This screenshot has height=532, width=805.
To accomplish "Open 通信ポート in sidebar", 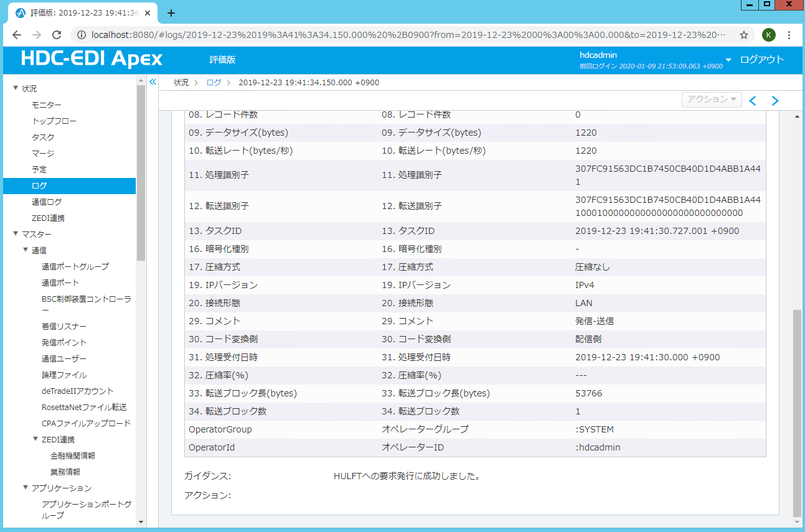I will [60, 282].
